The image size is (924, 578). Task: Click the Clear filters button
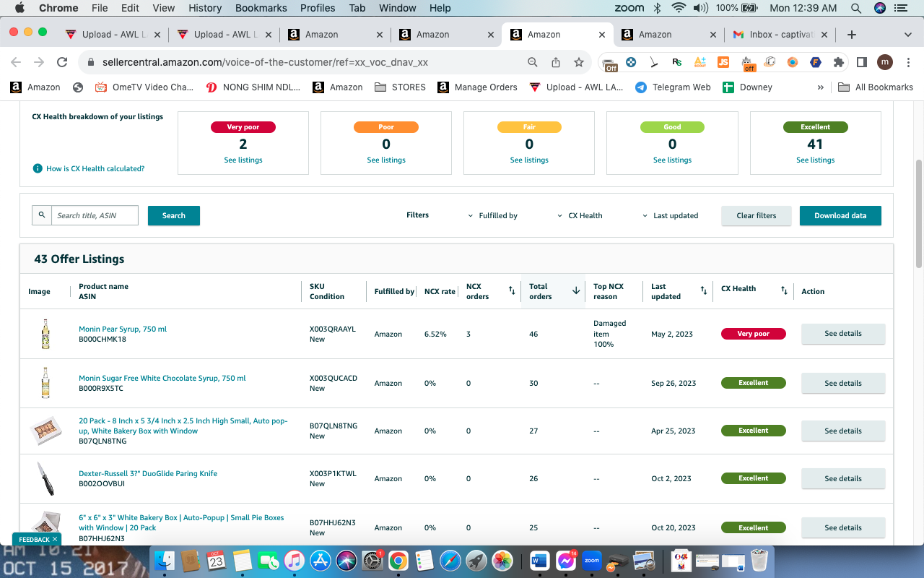tap(757, 215)
